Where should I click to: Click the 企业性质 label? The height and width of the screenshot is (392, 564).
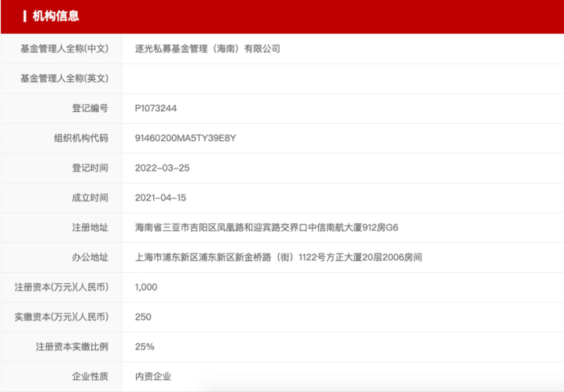[90, 377]
